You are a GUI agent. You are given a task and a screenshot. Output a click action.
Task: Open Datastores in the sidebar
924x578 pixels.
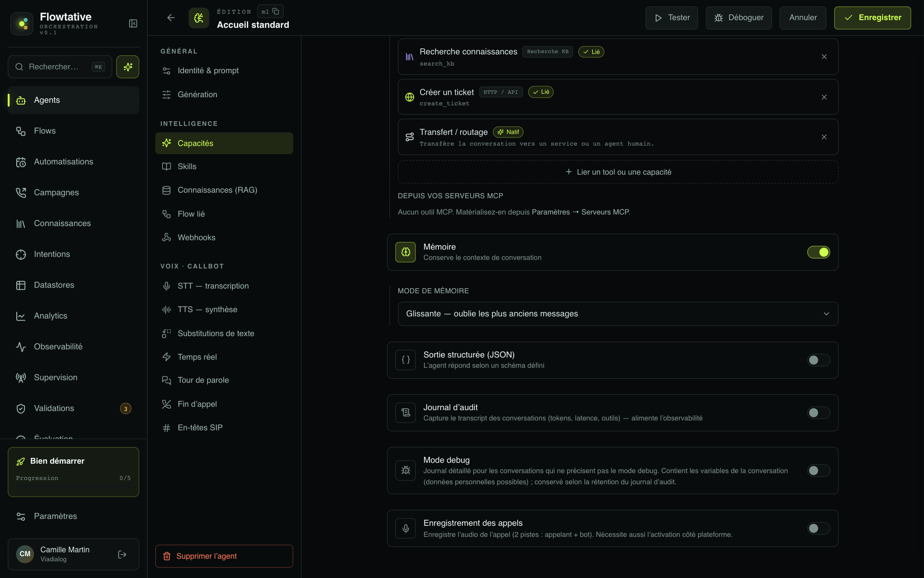click(73, 285)
